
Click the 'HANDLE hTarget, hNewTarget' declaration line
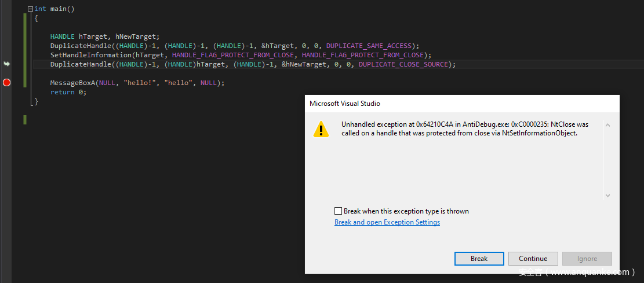click(x=104, y=36)
